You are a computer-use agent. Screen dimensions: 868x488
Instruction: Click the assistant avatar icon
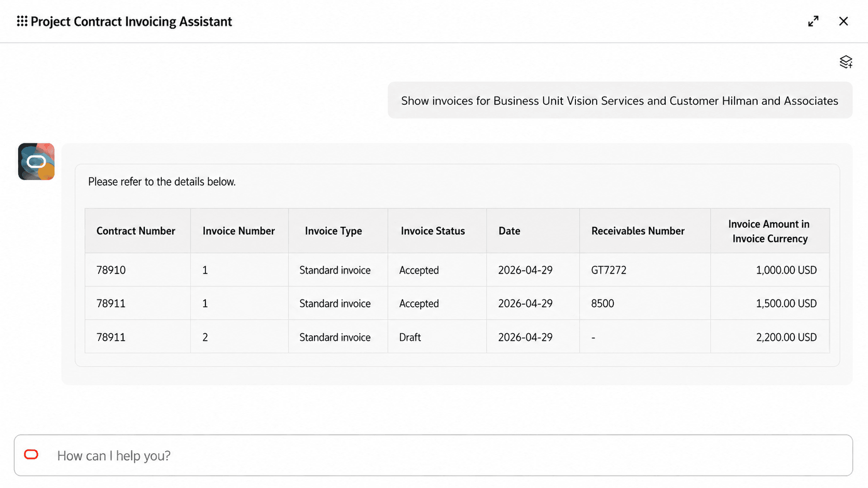[36, 161]
